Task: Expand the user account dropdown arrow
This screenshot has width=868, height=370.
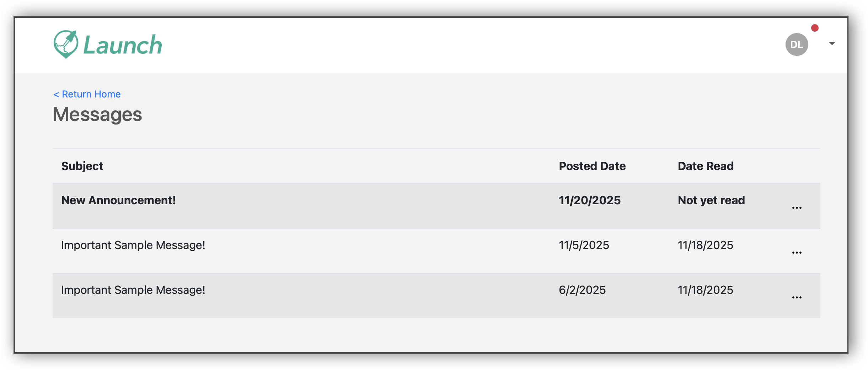Action: click(832, 43)
